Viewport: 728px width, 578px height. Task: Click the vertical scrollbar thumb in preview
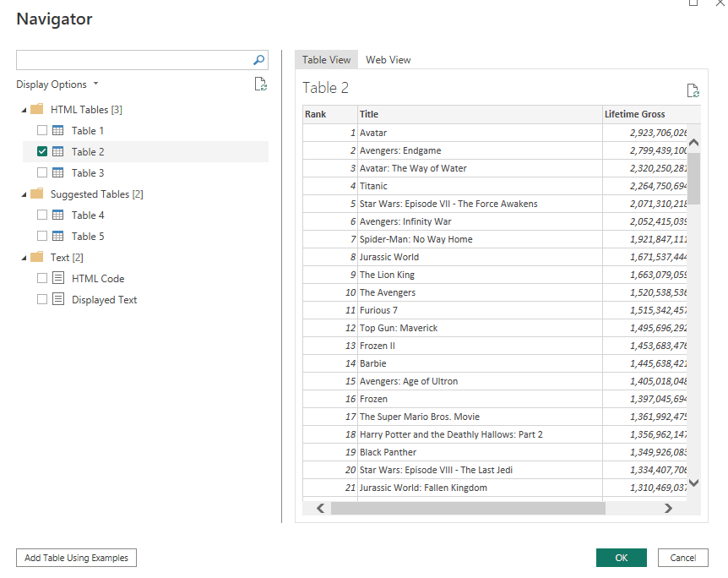tap(693, 178)
